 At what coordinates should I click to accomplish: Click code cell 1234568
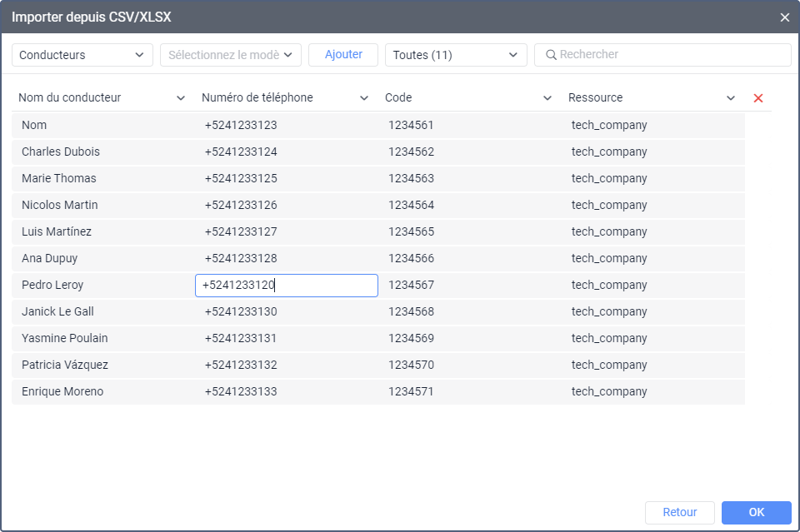[x=411, y=311]
